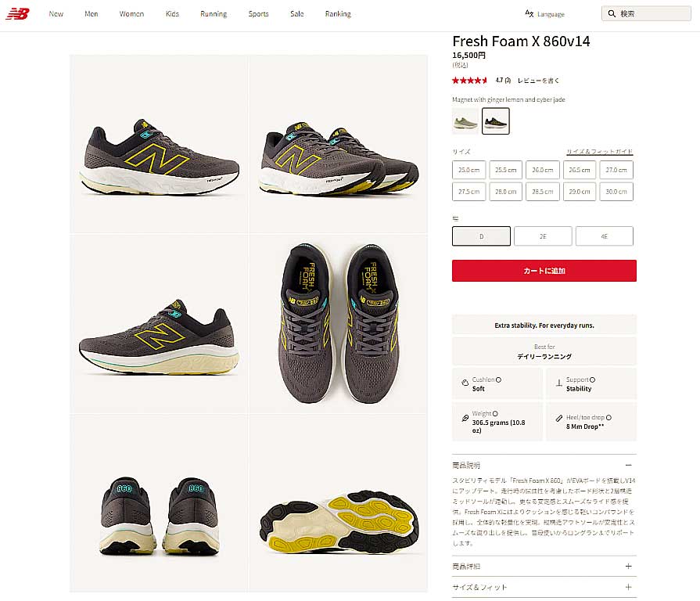Viewport: 700px width, 601px height.
Task: Select the 26.0 cm size option
Action: click(543, 170)
